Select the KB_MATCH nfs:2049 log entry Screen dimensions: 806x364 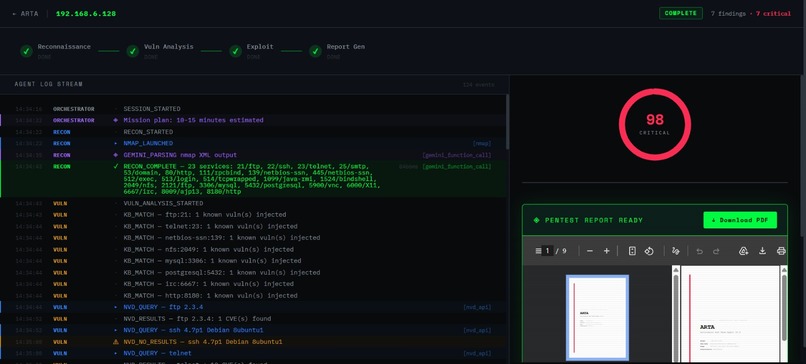[253, 249]
